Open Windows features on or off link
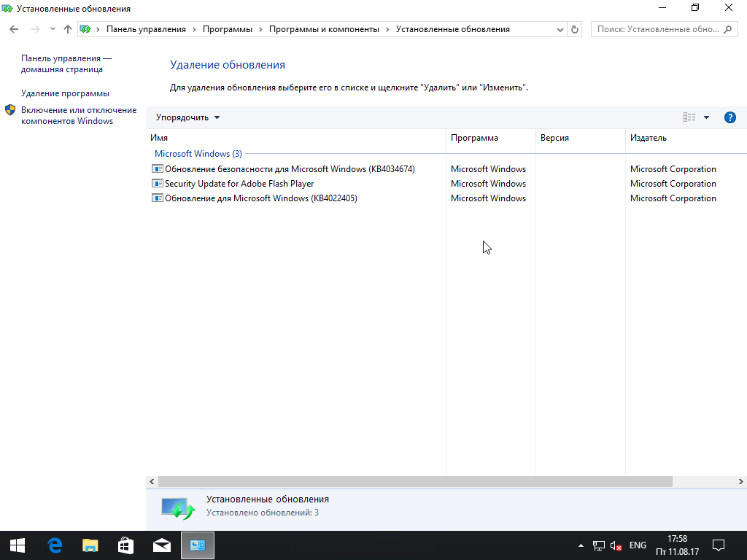This screenshot has width=747, height=560. point(79,115)
